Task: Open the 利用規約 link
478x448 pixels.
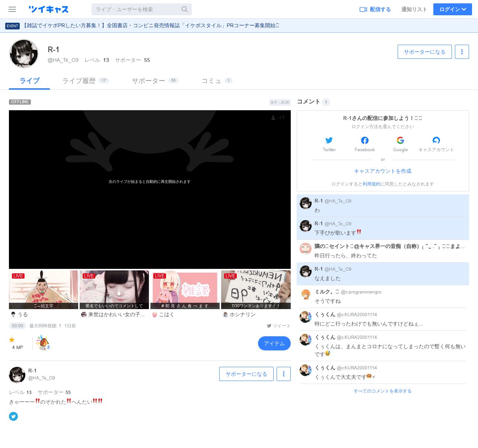Action: tap(372, 184)
